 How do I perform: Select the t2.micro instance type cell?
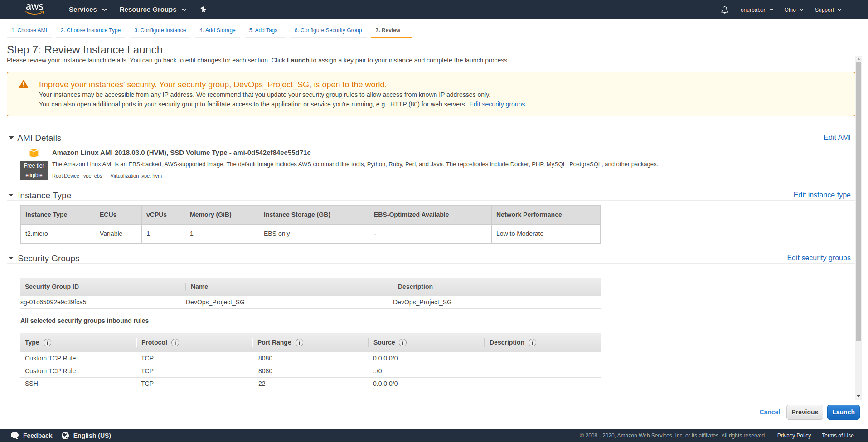point(58,234)
